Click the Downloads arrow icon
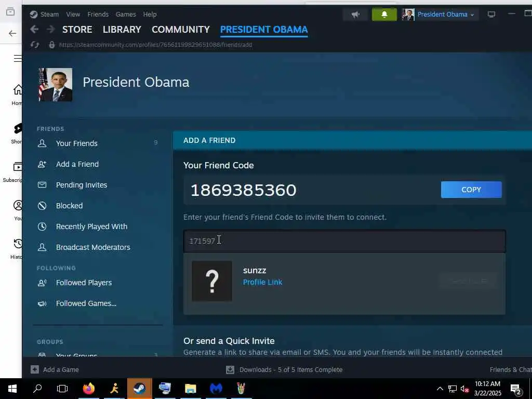 [230, 369]
